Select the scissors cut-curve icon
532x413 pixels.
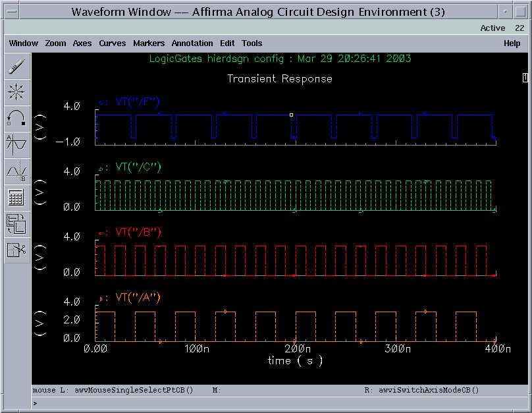click(16, 250)
